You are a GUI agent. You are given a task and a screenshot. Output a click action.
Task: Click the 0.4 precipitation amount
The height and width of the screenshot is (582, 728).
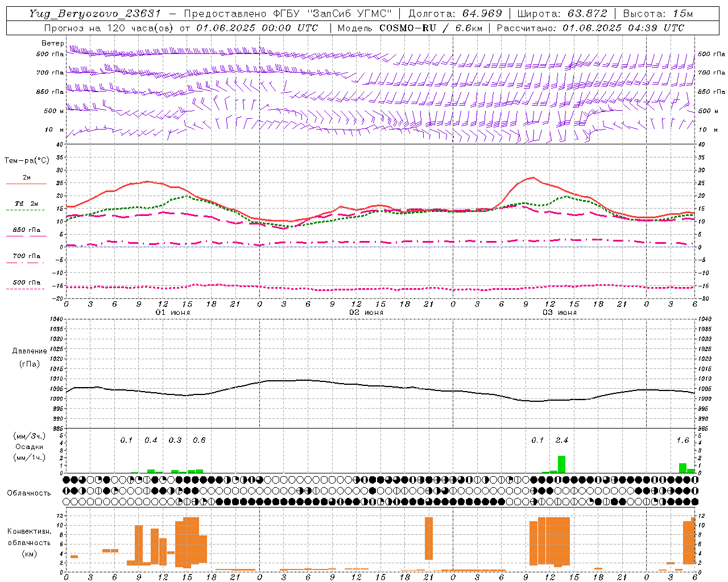click(x=151, y=440)
